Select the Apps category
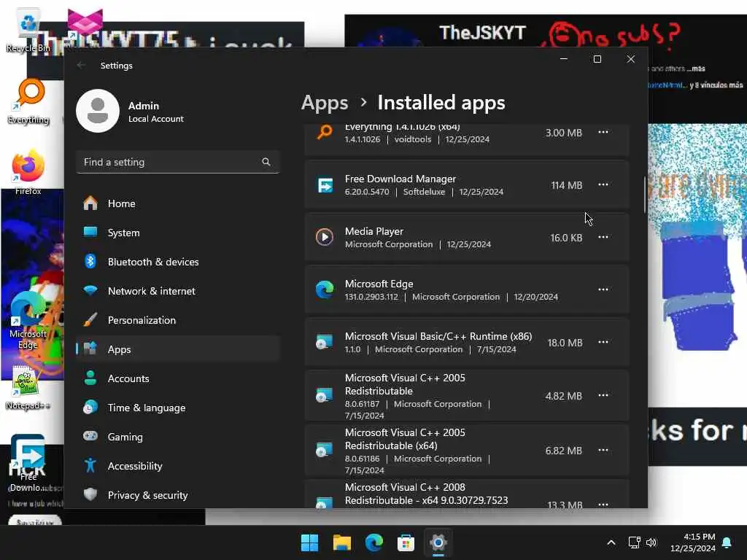The height and width of the screenshot is (560, 747). coord(177,349)
